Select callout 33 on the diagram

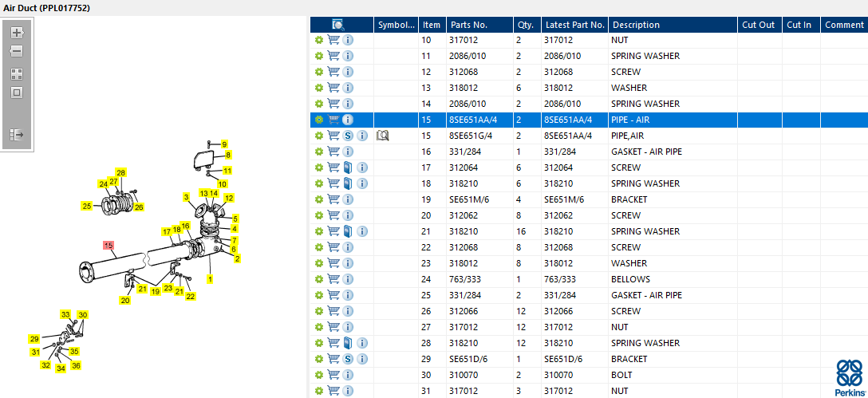point(65,315)
